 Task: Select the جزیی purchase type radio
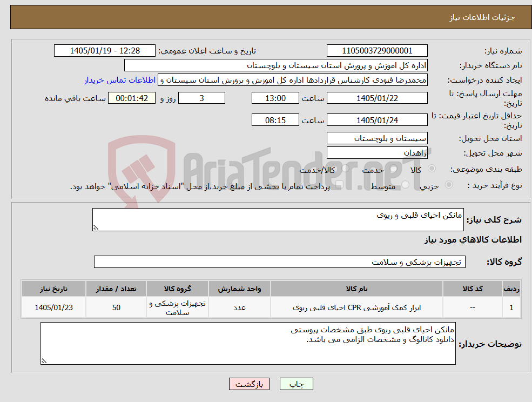click(448, 185)
